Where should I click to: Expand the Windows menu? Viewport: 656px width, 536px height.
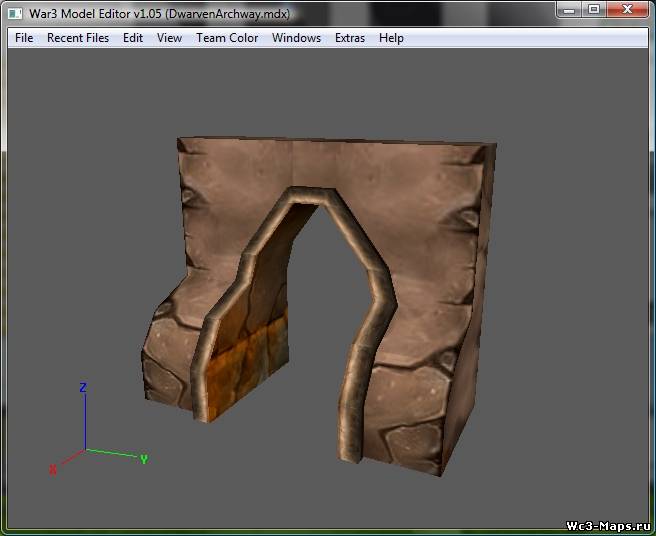[x=296, y=38]
